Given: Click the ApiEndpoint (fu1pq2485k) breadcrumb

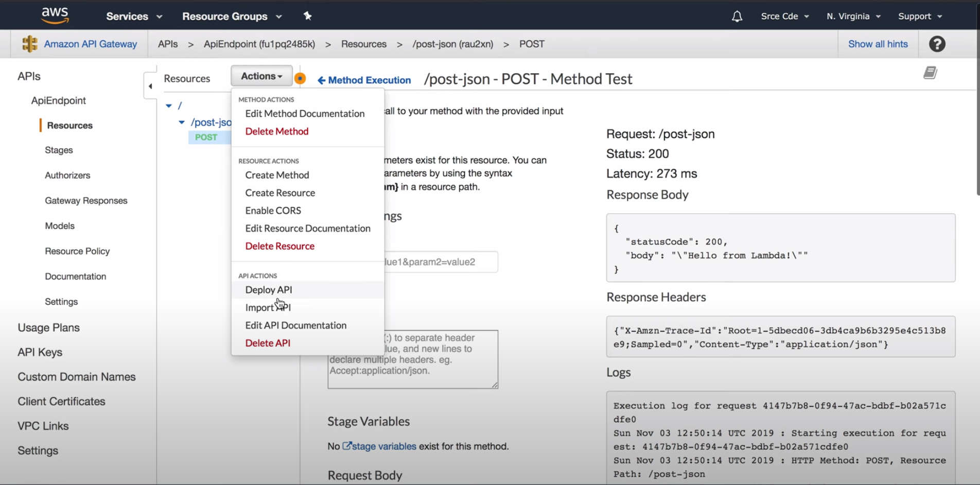Looking at the screenshot, I should point(259,44).
